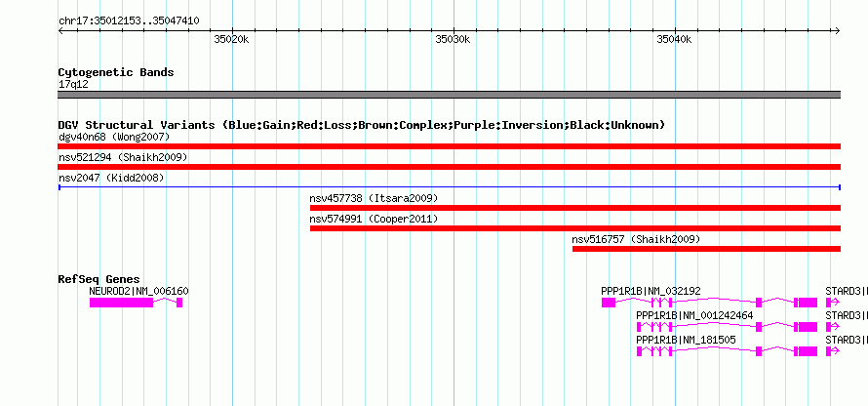Select the first exon of PPP1R1B NM_032192
This screenshot has height=406, width=868.
point(609,303)
